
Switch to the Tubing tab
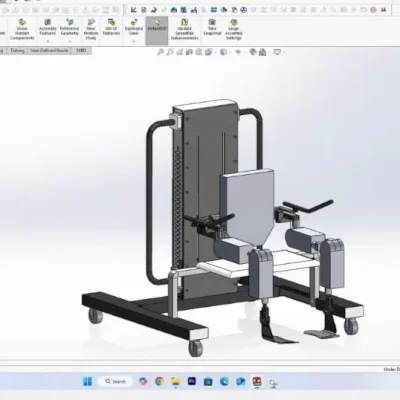(x=17, y=51)
